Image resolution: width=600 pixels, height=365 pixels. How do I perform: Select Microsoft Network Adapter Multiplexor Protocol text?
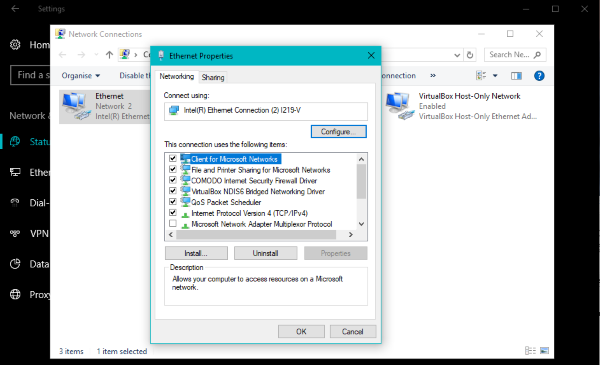click(262, 224)
